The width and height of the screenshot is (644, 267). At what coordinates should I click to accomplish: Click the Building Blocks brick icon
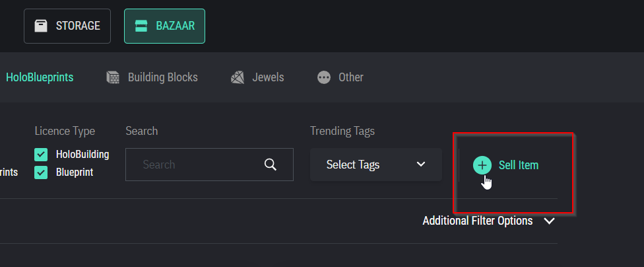[113, 77]
